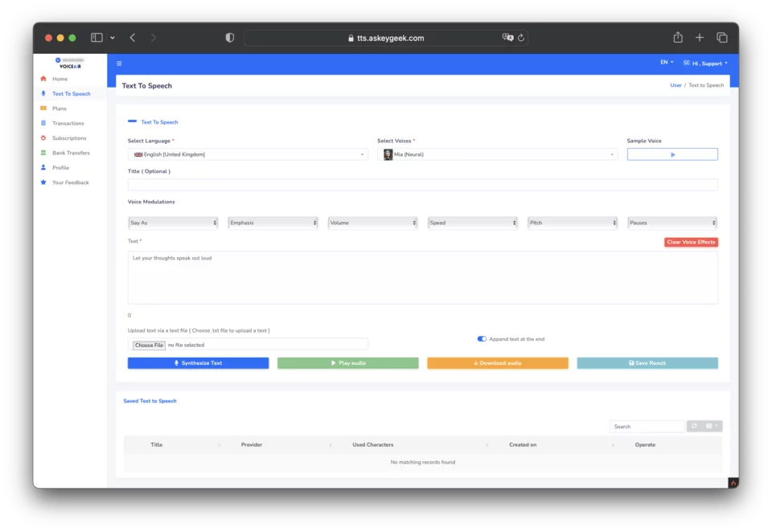Click the privacy shield icon in Safari
This screenshot has height=532, width=772.
230,38
